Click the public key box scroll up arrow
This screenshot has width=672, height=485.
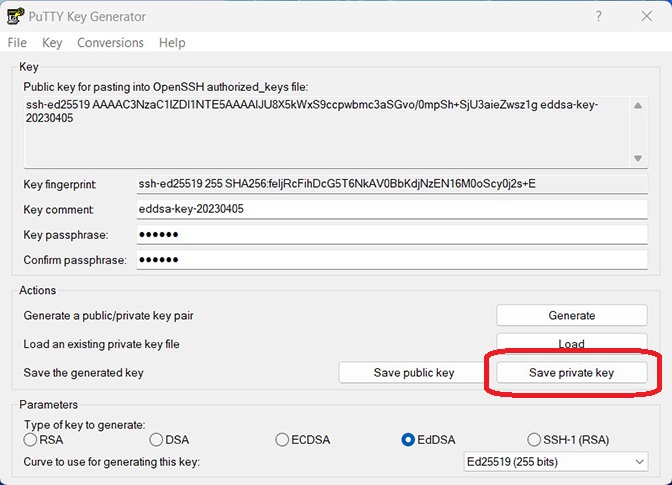click(x=638, y=105)
